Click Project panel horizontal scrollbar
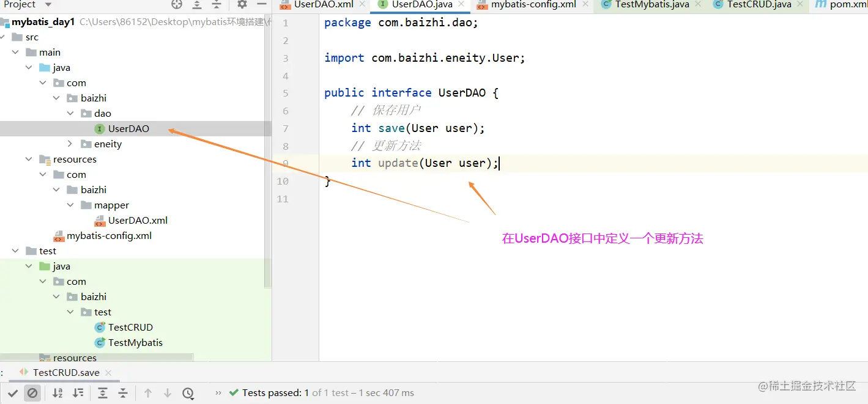 point(97,357)
